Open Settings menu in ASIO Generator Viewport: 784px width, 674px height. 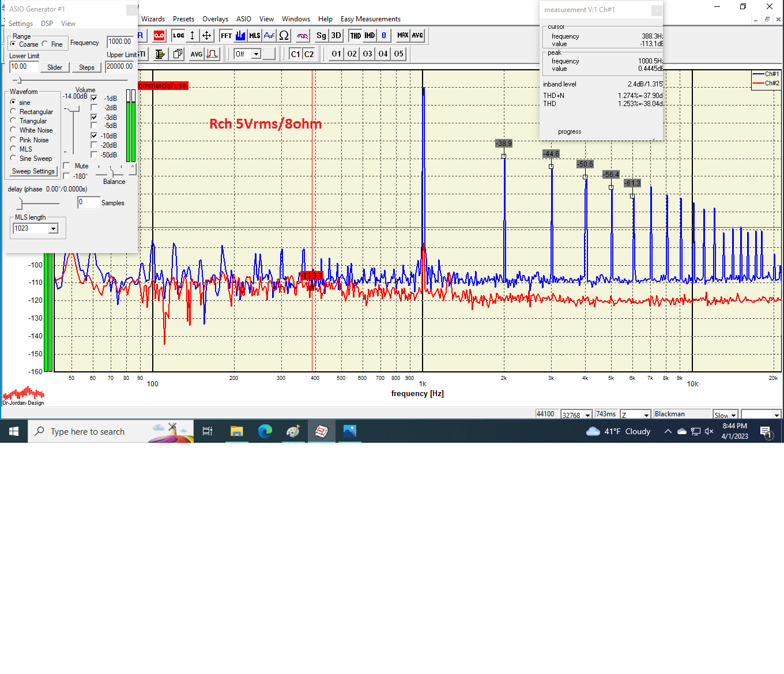21,24
